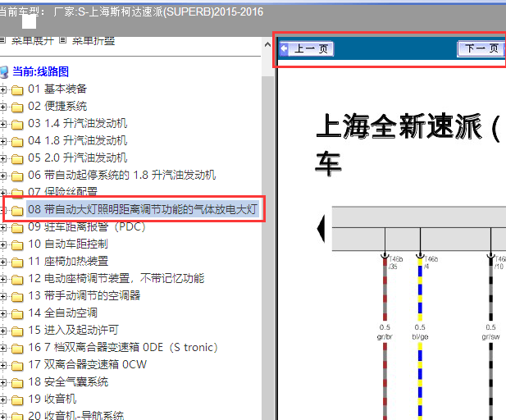506x420 pixels.
Task: Click folder icon of 08 气体放电大灯
Action: coord(17,211)
